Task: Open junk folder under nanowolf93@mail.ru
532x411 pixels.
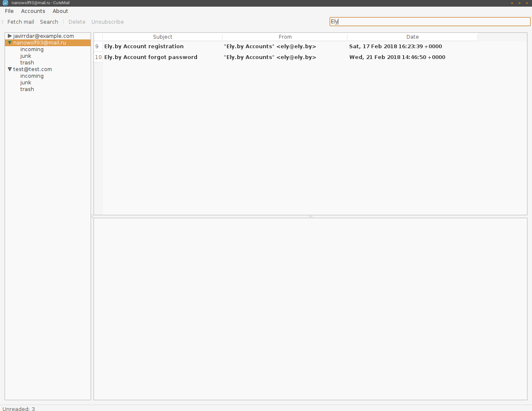Action: [x=26, y=56]
